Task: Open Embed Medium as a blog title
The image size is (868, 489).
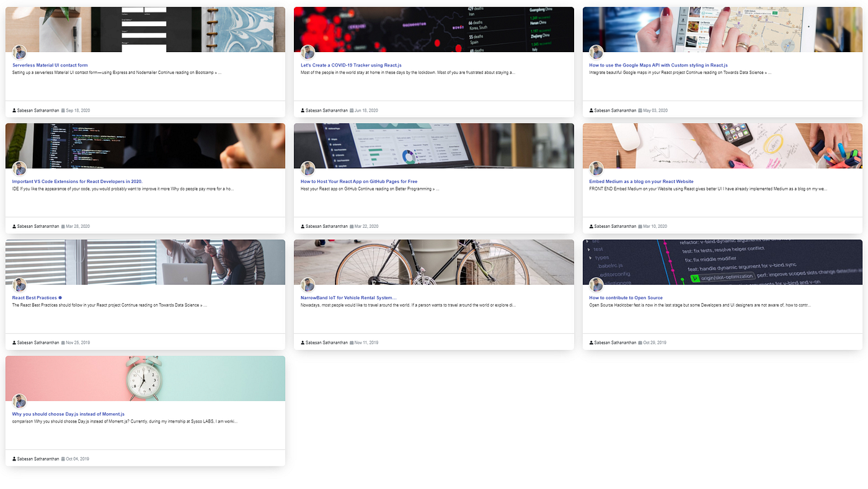Action: pos(641,181)
